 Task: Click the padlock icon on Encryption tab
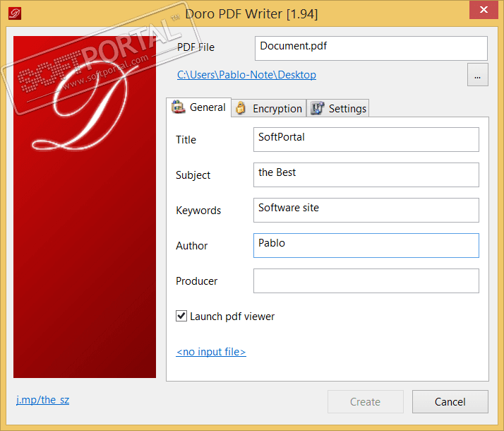coord(241,108)
